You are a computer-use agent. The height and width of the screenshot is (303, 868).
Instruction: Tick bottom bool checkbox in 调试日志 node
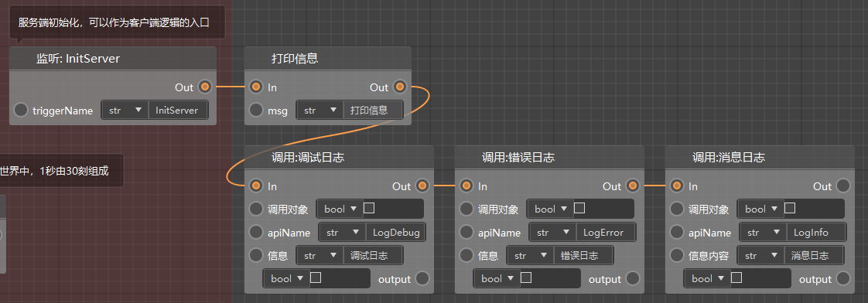pos(316,278)
